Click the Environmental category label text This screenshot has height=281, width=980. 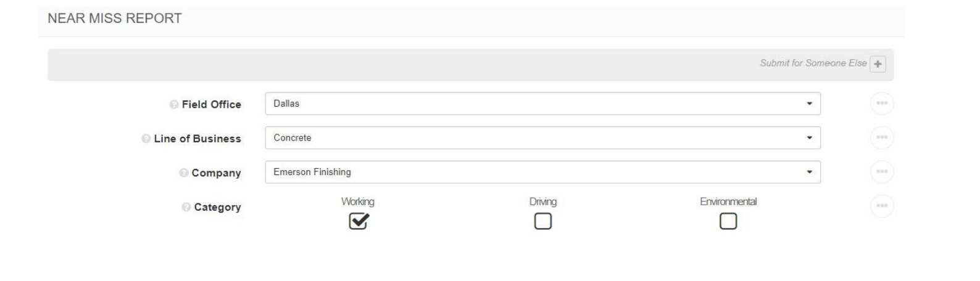(x=728, y=202)
